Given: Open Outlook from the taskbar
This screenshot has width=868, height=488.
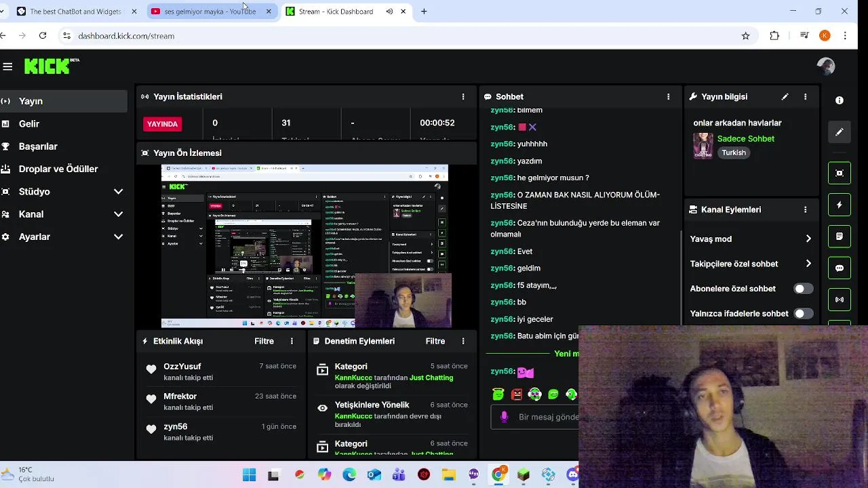Looking at the screenshot, I should pos(374,475).
